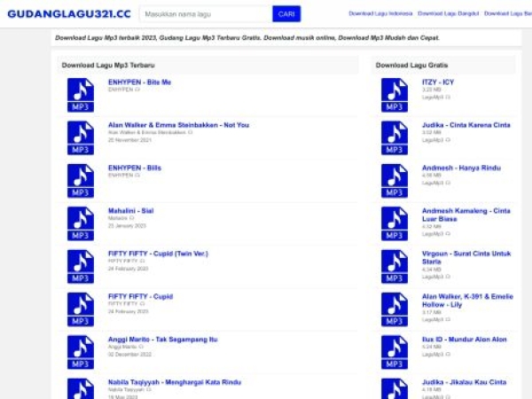Click MP3 icon beside Virgoun - Surat Cinta Untuk Starla
The image size is (532, 399).
(395, 266)
